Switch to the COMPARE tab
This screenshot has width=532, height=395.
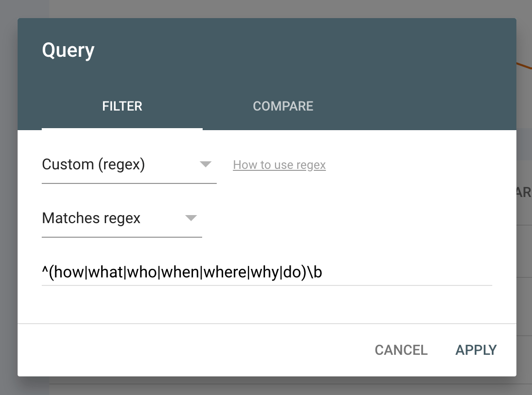283,106
